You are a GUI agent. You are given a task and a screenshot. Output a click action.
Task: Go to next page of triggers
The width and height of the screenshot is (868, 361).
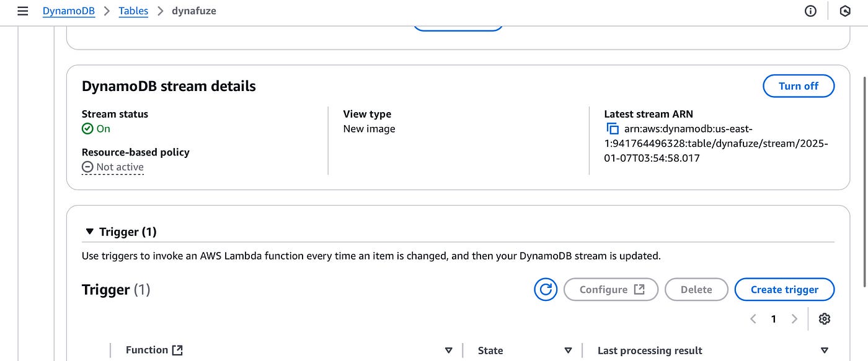pos(794,319)
